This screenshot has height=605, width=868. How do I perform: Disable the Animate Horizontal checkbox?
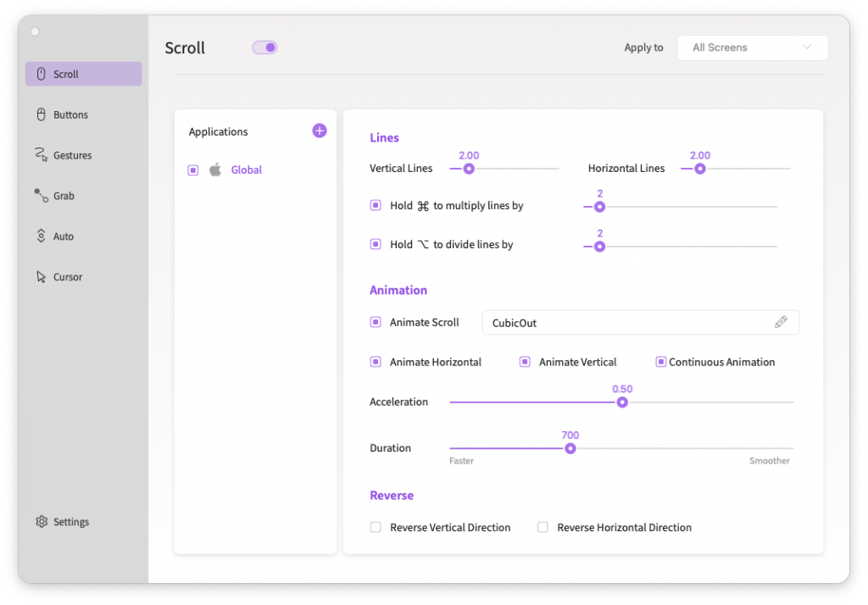pos(376,362)
